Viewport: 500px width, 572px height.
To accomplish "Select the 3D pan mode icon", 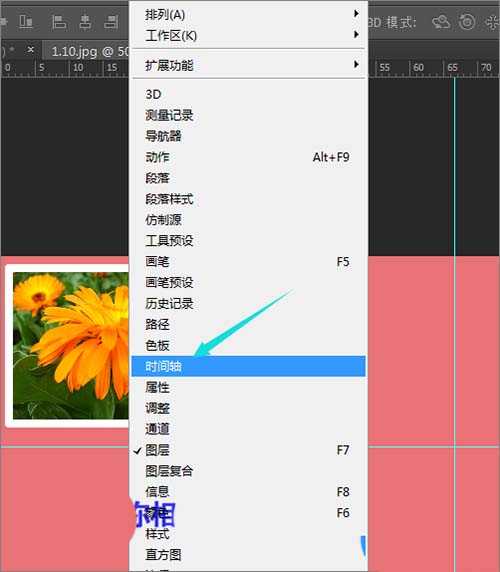I will tap(493, 22).
